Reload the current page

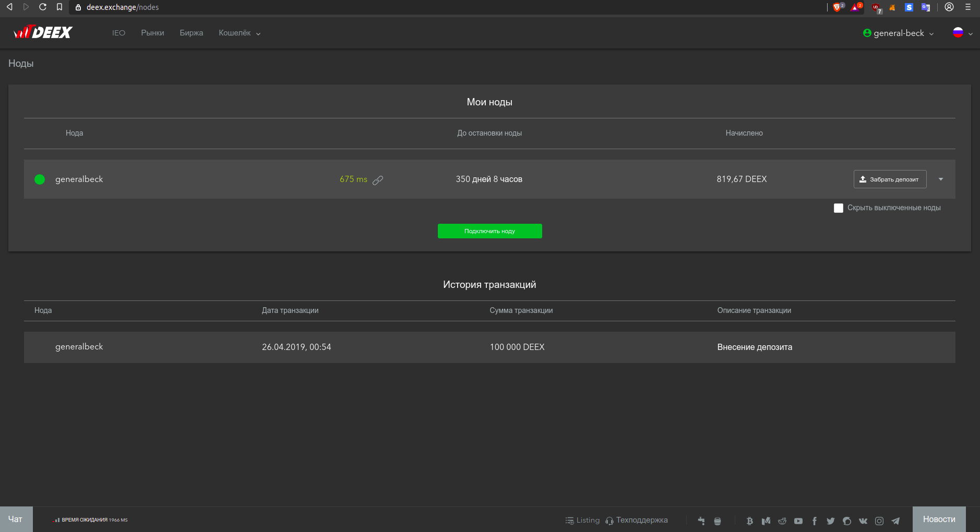pyautogui.click(x=43, y=7)
